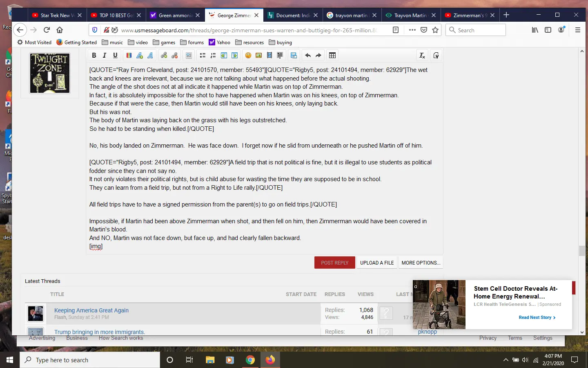
Task: Insert an ordered numbered list
Action: [213, 56]
